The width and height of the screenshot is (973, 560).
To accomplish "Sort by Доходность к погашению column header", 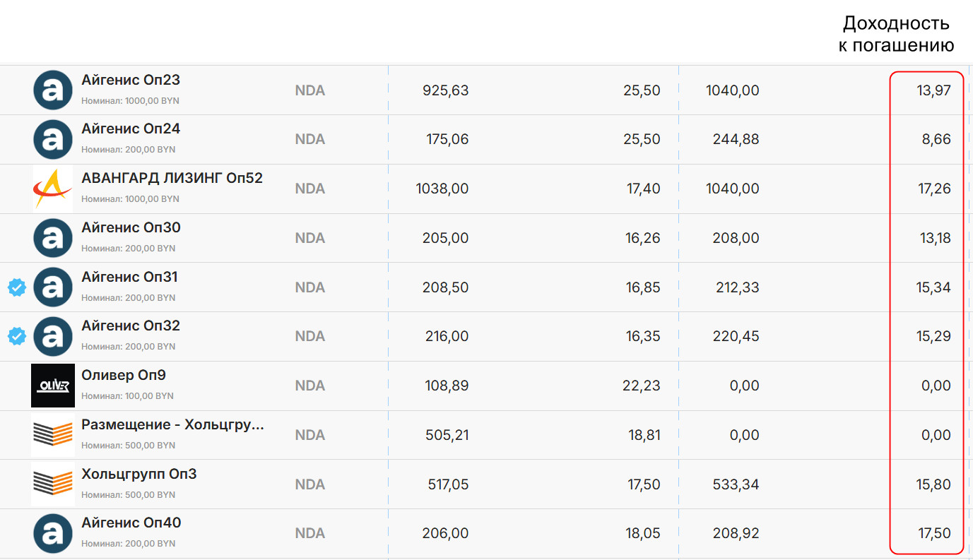I will pos(896,34).
